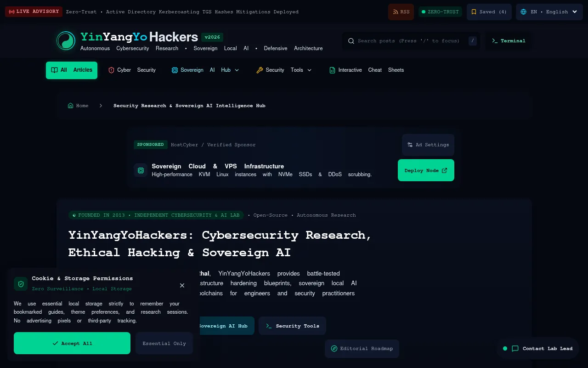Open the Cyber Security menu item
The image size is (588, 368).
pyautogui.click(x=132, y=70)
